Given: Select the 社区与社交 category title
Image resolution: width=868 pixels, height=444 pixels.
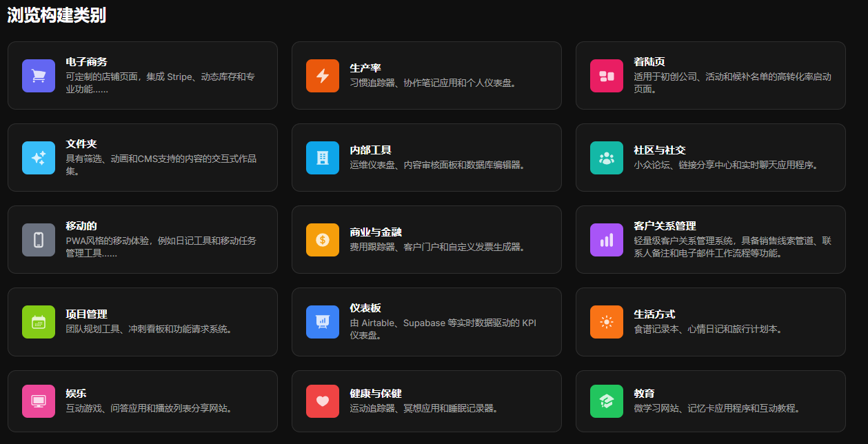Looking at the screenshot, I should pyautogui.click(x=660, y=150).
